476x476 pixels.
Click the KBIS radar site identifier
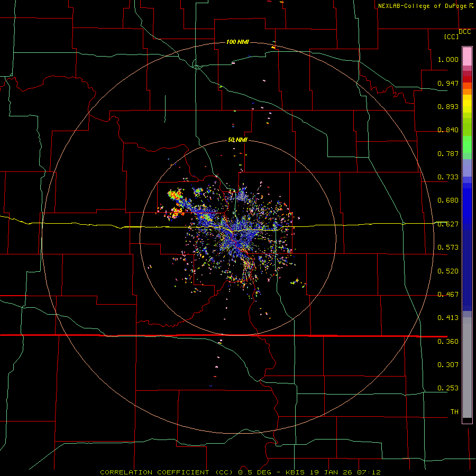click(296, 472)
